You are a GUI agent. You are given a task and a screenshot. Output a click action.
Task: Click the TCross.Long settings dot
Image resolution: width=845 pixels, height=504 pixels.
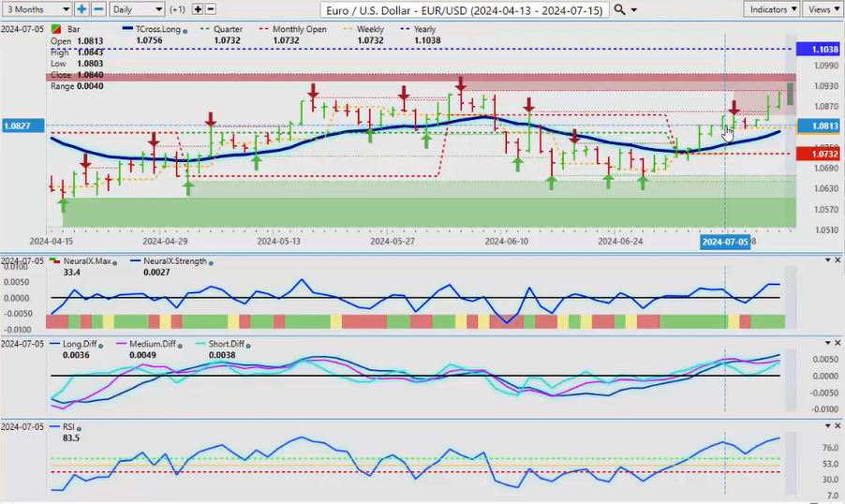coord(185,31)
